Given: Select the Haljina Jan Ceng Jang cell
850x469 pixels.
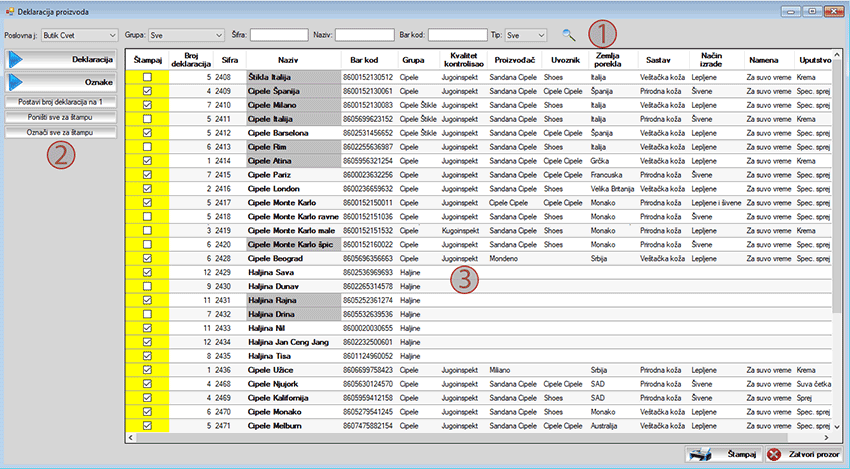Looking at the screenshot, I should (x=293, y=342).
